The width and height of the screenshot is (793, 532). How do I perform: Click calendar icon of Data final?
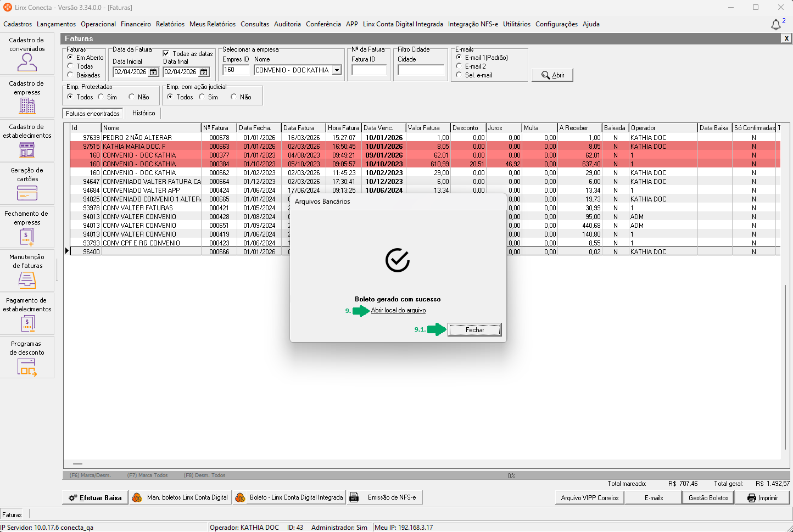[204, 72]
